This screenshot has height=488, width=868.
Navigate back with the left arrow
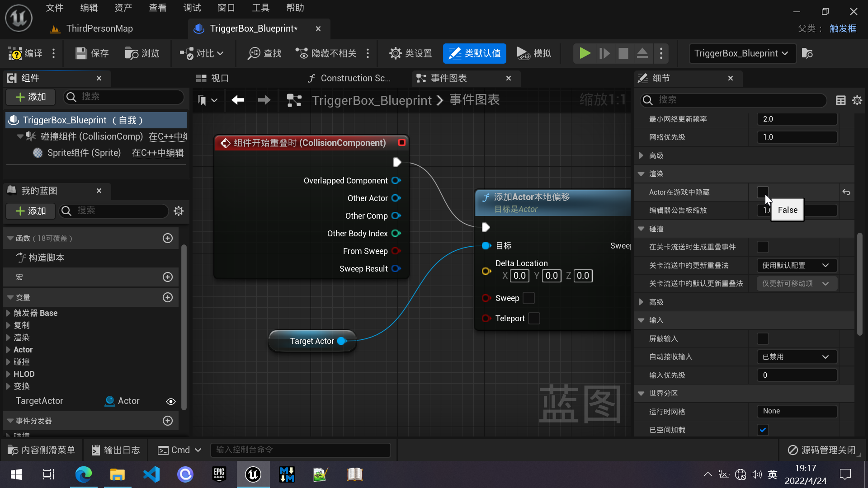coord(238,100)
